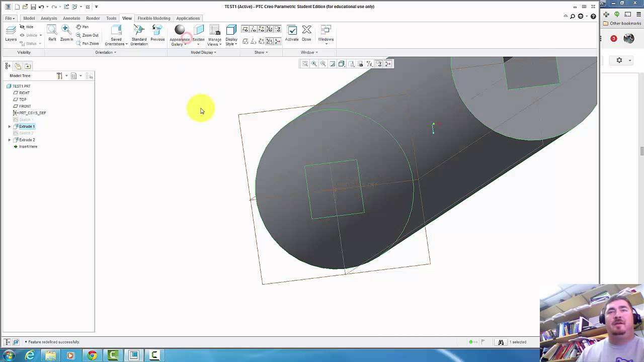This screenshot has height=362, width=644.
Task: Expand the Extrude 1 tree node
Action: 9,126
